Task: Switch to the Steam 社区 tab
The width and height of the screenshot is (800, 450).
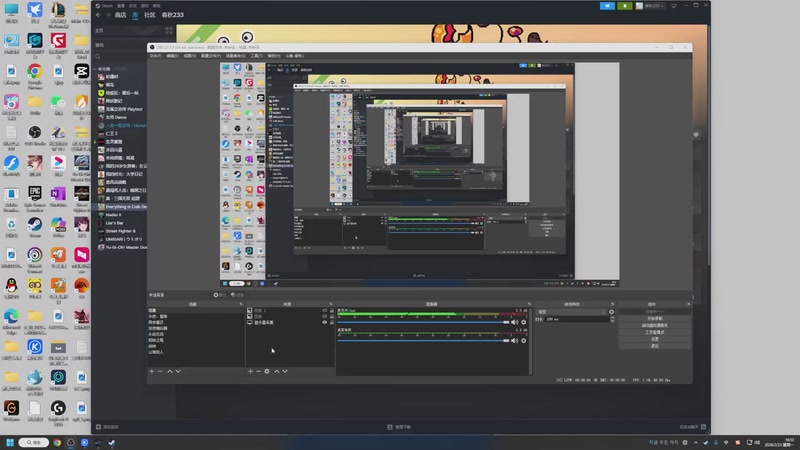Action: pyautogui.click(x=149, y=15)
